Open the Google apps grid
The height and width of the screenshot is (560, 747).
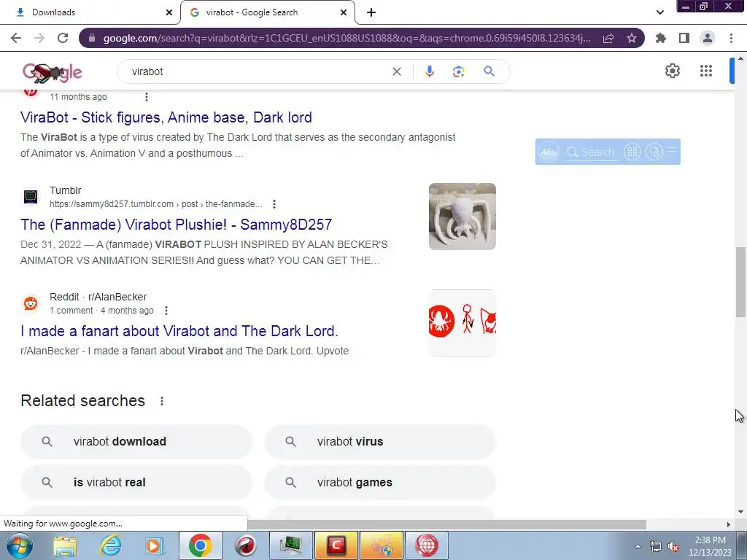[x=706, y=71]
